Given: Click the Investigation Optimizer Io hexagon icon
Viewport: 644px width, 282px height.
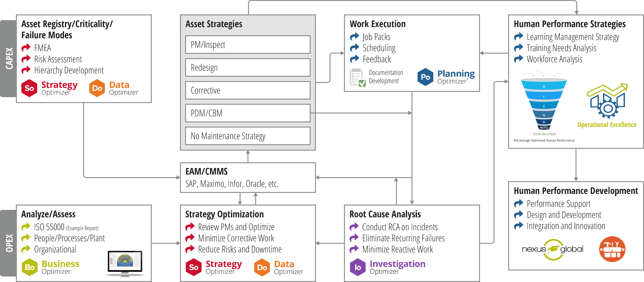Looking at the screenshot, I should click(358, 267).
